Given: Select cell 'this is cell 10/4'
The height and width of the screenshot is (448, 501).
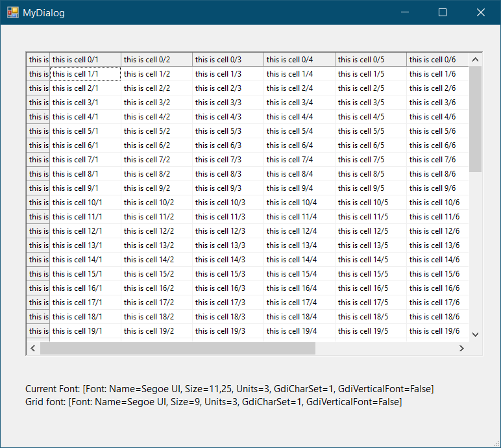Looking at the screenshot, I should 299,203.
